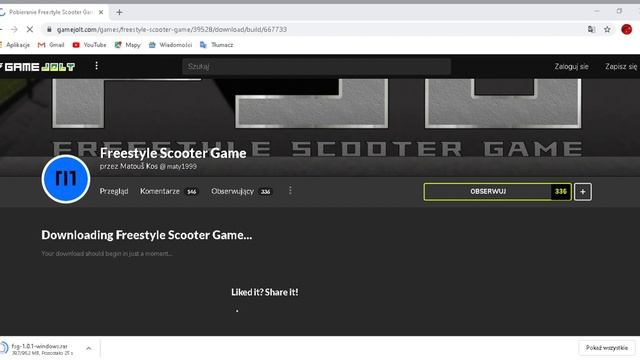Focus the Szukaj search field
Viewport: 640px width, 360px height.
[317, 67]
